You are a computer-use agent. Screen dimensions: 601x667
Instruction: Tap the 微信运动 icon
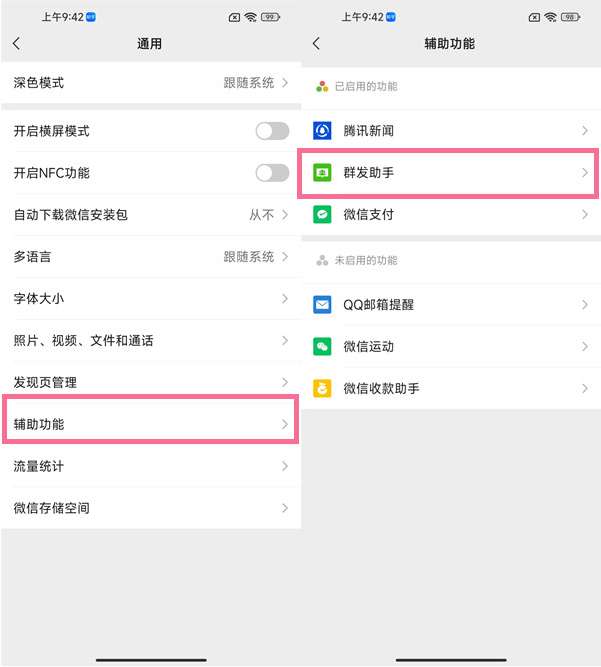point(322,347)
